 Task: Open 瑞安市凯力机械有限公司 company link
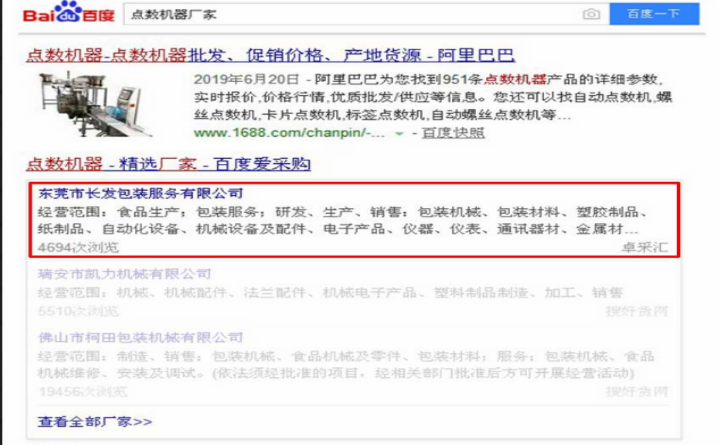coord(124,274)
